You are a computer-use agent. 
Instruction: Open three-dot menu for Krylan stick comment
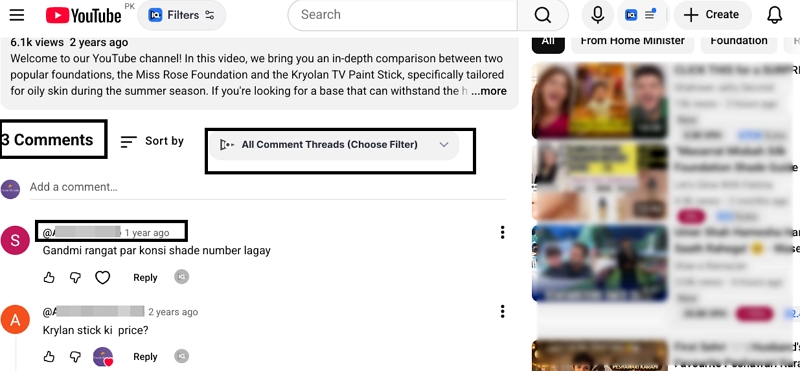(503, 311)
